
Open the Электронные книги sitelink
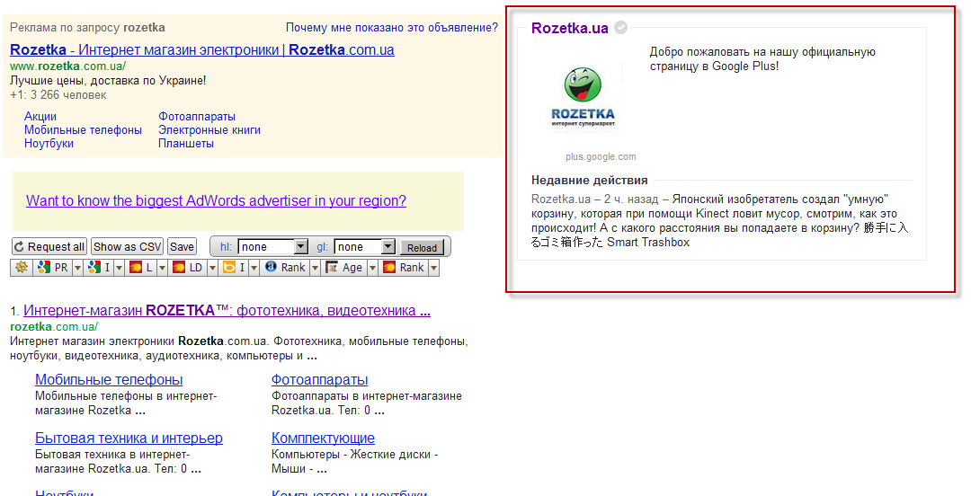(209, 130)
